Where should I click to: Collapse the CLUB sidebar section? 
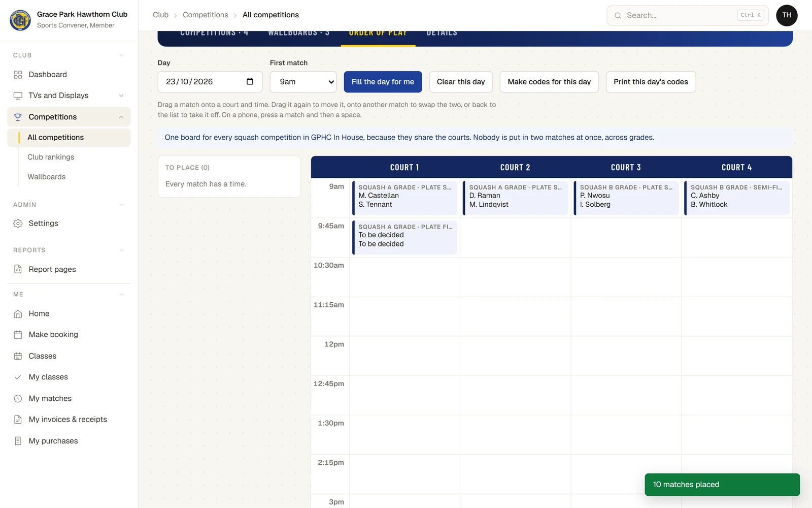[x=121, y=55]
